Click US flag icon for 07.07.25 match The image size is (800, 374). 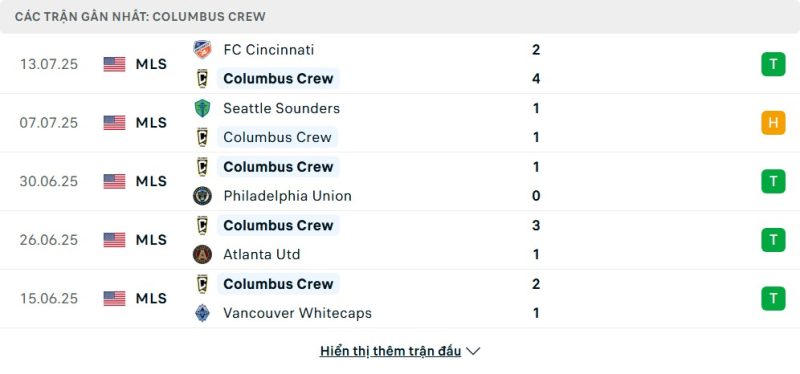point(114,122)
